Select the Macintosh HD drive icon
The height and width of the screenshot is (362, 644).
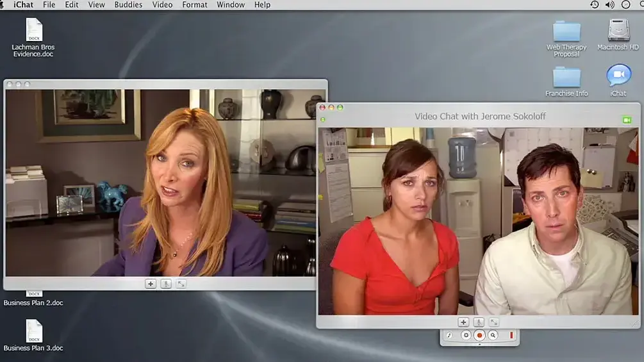[x=618, y=30]
